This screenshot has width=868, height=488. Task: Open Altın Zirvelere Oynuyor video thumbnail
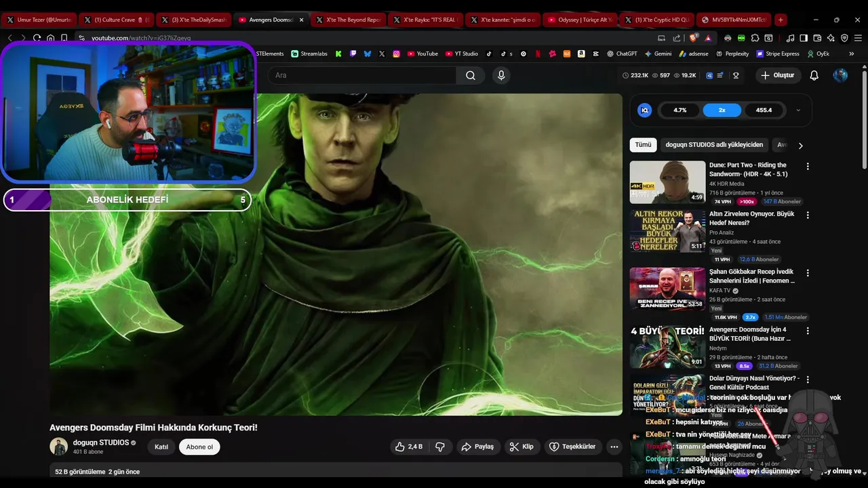click(667, 230)
